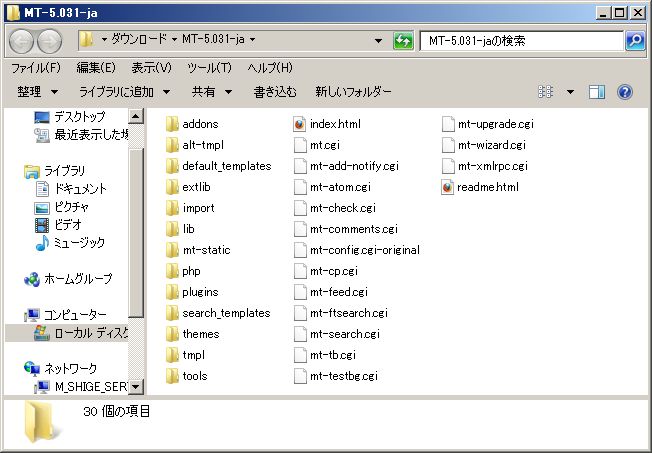The height and width of the screenshot is (453, 652).
Task: Open the ヘルプ(H) menu
Action: click(x=270, y=68)
